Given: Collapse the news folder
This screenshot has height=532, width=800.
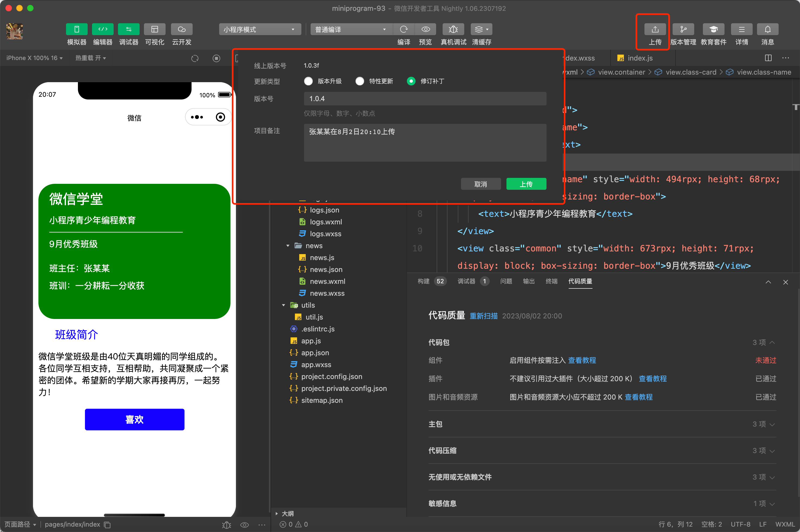Looking at the screenshot, I should (288, 246).
